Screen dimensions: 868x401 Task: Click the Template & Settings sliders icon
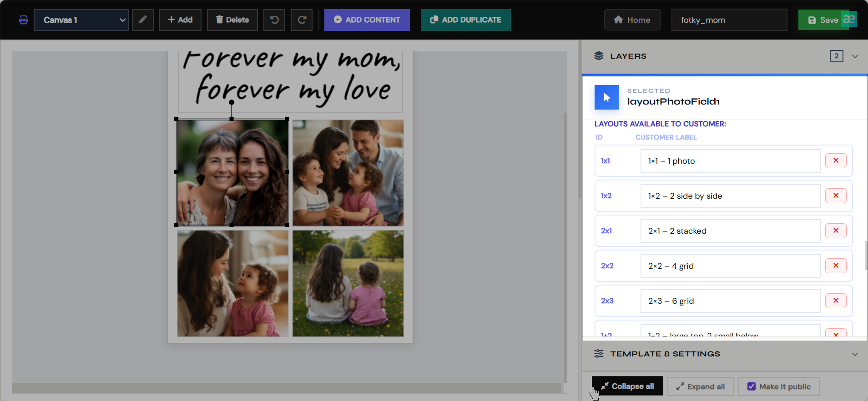pos(599,354)
